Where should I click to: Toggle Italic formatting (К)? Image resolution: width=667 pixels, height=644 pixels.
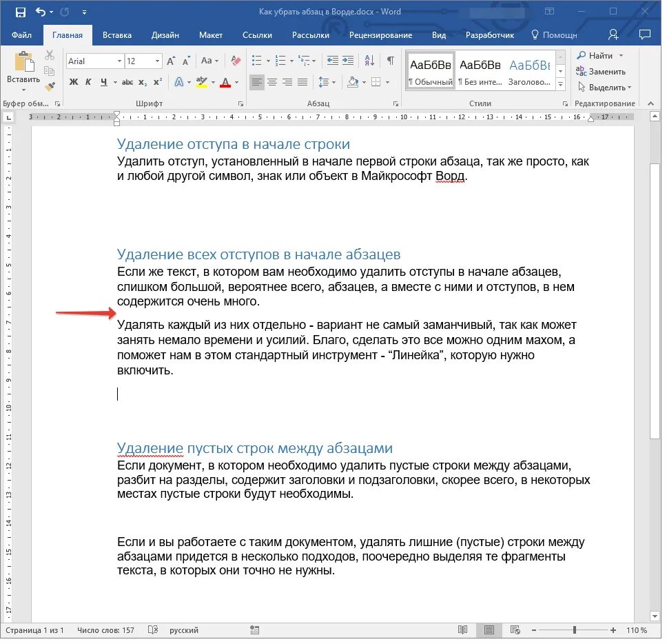click(x=88, y=82)
